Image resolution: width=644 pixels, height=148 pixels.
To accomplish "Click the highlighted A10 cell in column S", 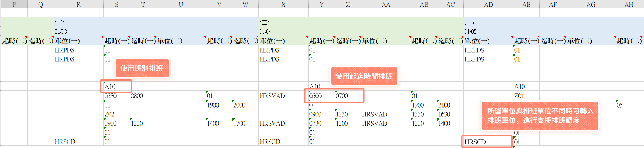I will [x=116, y=87].
